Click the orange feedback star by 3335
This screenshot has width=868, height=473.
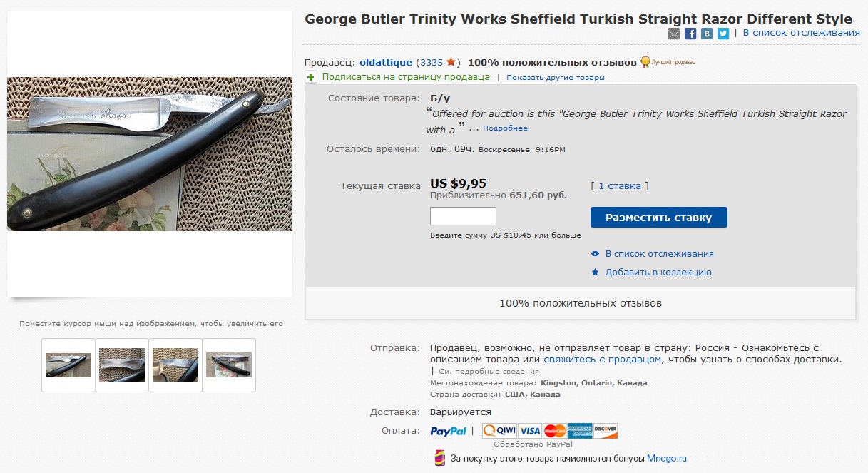[451, 62]
